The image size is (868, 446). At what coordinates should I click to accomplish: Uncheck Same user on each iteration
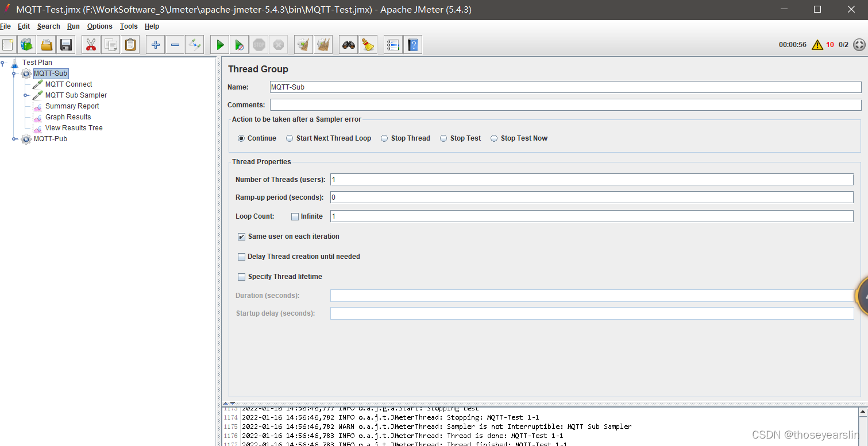[x=242, y=236]
